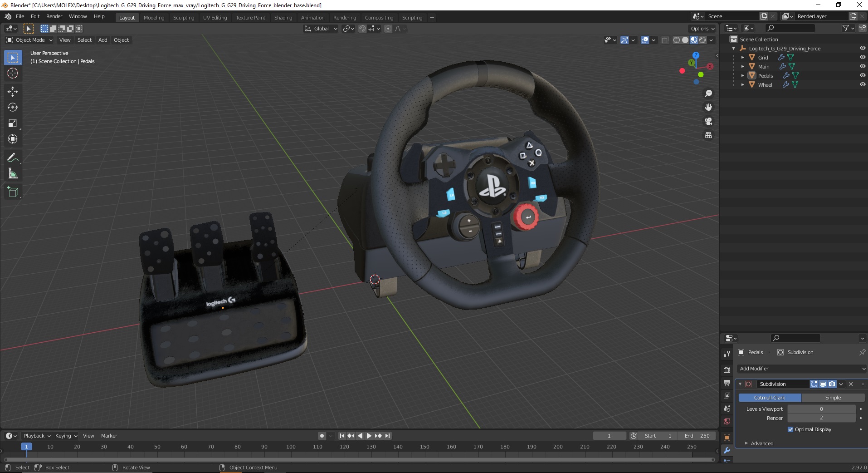Hide the Main object in the outliner
This screenshot has width=868, height=473.
click(x=863, y=67)
